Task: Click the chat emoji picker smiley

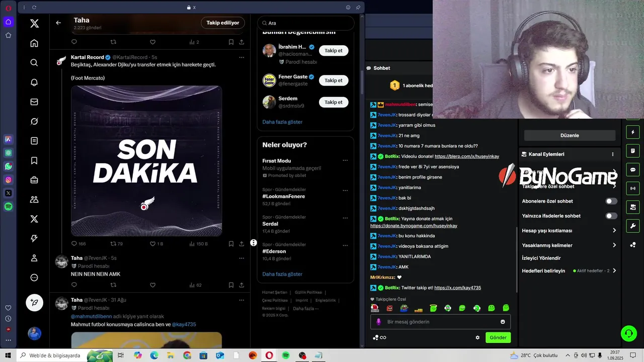Action: coord(503,322)
